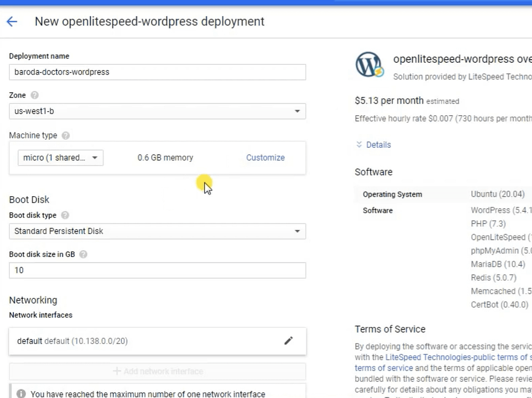
Task: Click 'Ubuntu (20.04)' operating system value
Action: coord(498,194)
